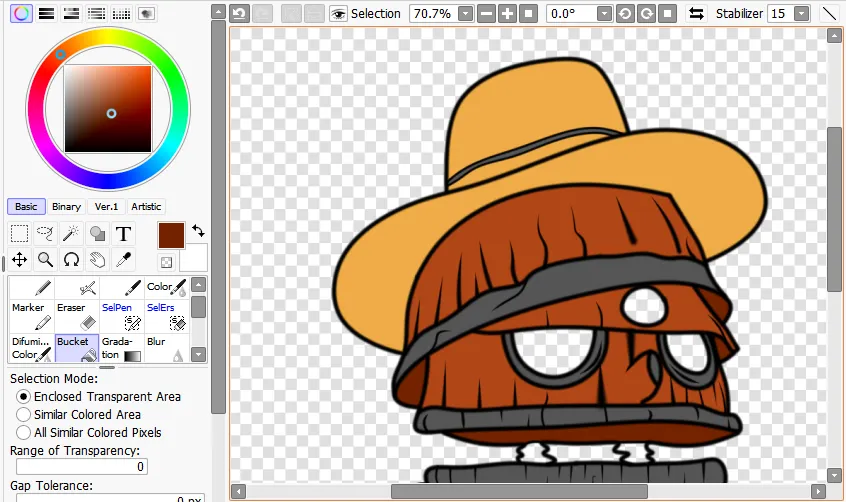The height and width of the screenshot is (502, 846).
Task: Zoom out with the minus button
Action: click(x=486, y=13)
